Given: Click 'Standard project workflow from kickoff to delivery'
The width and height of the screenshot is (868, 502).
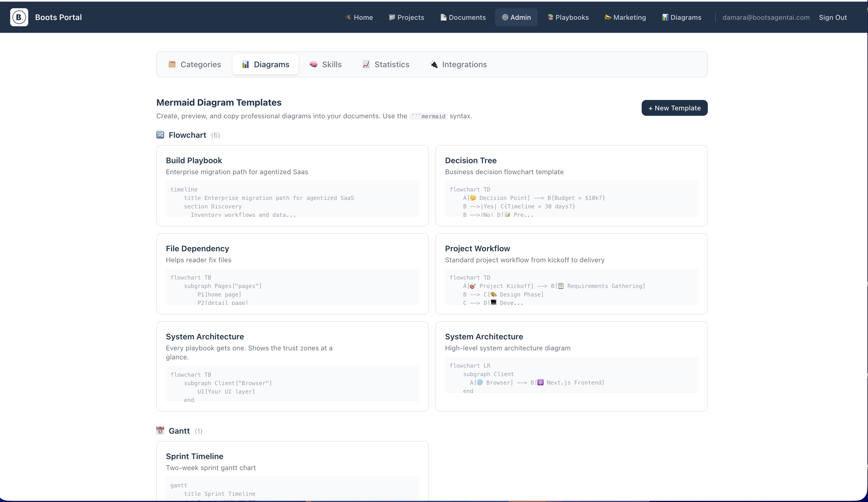Looking at the screenshot, I should [525, 260].
